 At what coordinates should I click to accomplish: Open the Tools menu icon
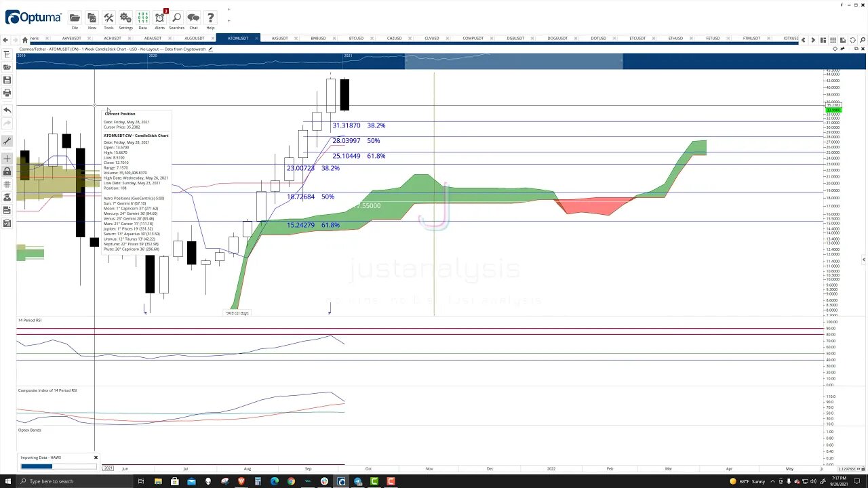click(x=108, y=18)
